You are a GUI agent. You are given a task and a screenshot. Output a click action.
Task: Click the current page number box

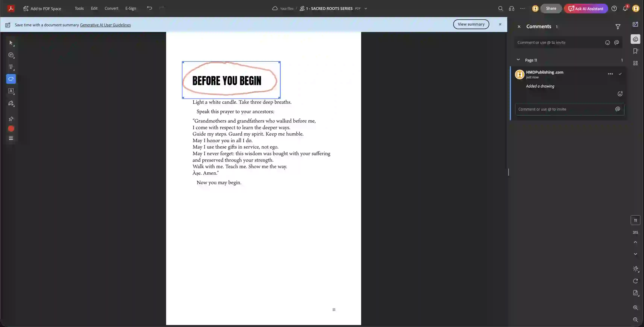pos(636,221)
